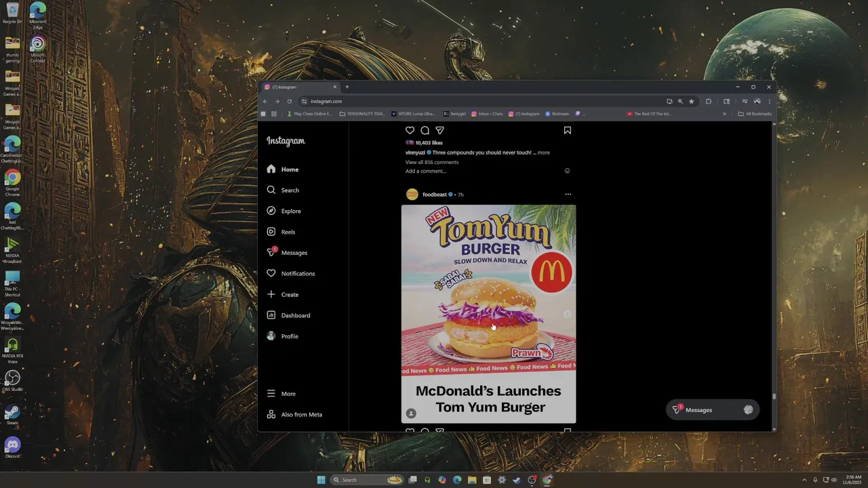Screen dimensions: 868x488
Task: Click the vinnyuzzi username in caption
Action: (416, 152)
